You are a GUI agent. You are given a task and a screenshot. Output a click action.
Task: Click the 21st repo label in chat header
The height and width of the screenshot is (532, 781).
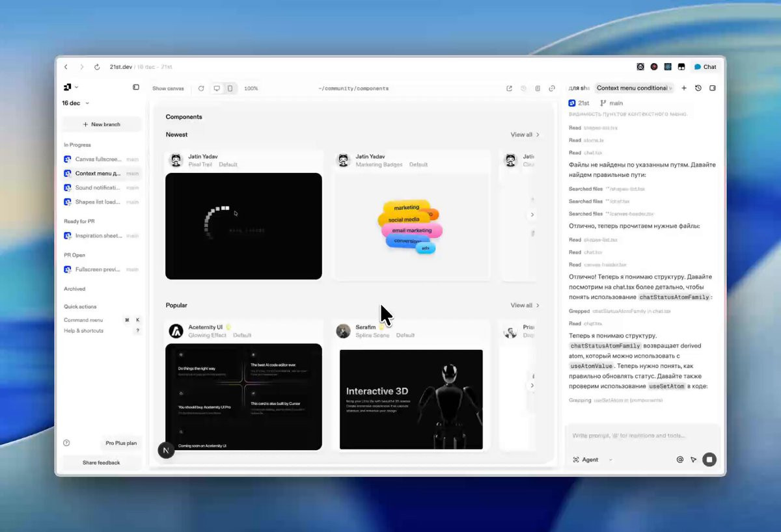point(579,103)
